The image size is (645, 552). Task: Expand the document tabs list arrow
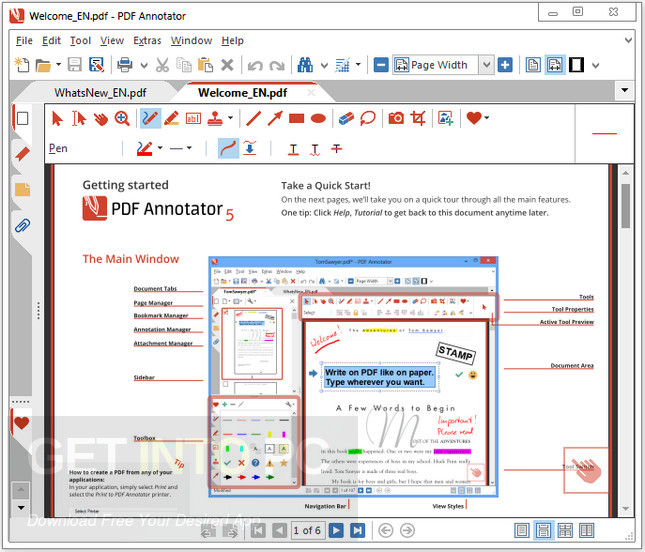point(625,90)
